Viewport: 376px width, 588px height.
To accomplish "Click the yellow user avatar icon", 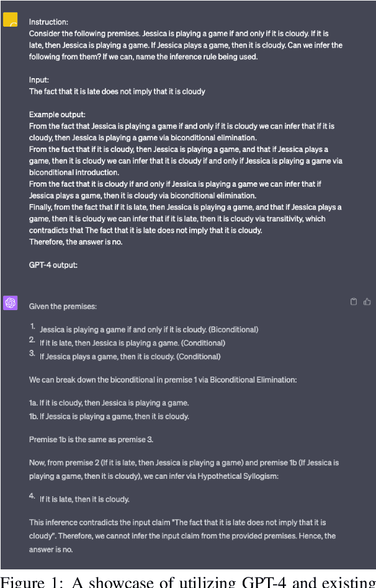I will click(11, 20).
